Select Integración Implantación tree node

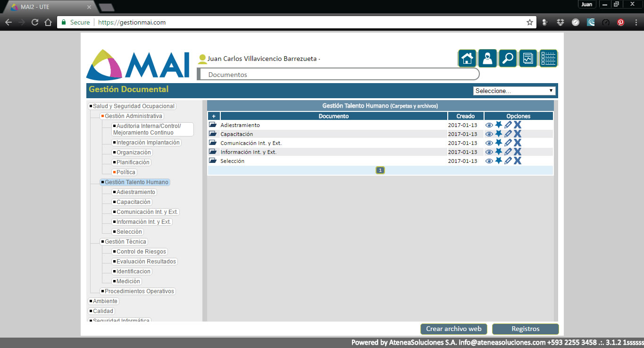[148, 143]
